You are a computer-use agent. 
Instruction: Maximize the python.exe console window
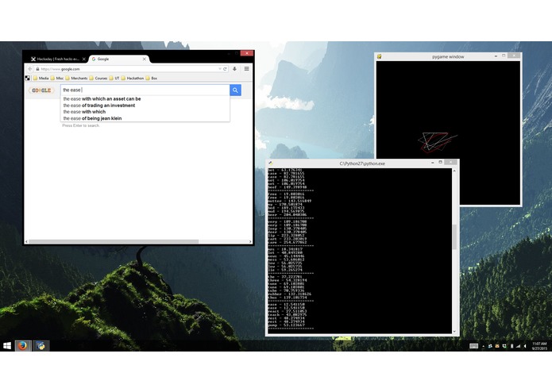(x=440, y=162)
